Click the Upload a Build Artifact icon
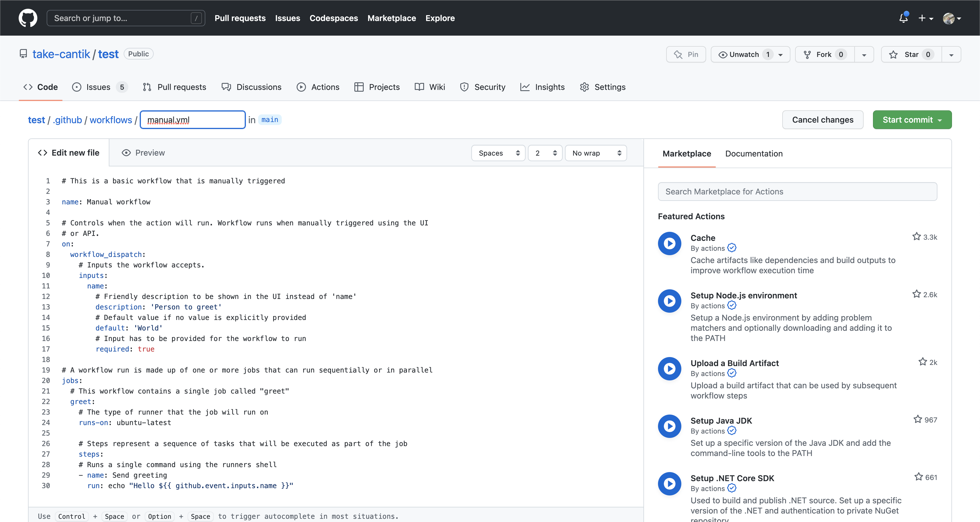 670,368
